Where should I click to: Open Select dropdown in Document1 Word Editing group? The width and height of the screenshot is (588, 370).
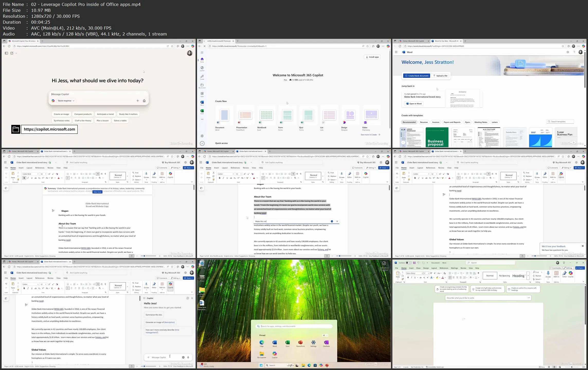pos(538,279)
